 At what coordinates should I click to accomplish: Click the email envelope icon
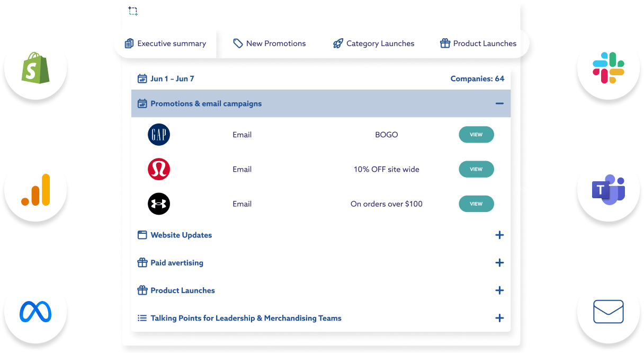[609, 312]
